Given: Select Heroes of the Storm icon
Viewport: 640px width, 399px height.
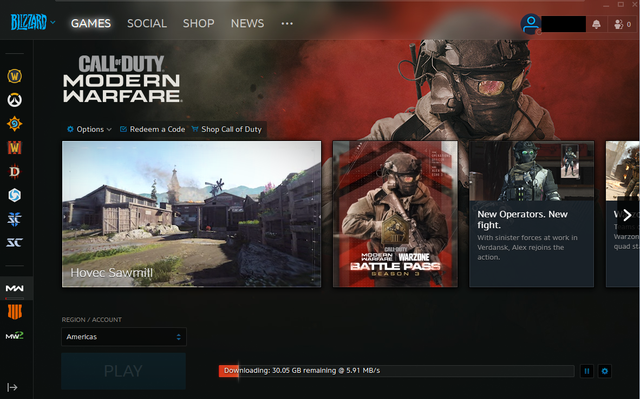Looking at the screenshot, I should 15,195.
